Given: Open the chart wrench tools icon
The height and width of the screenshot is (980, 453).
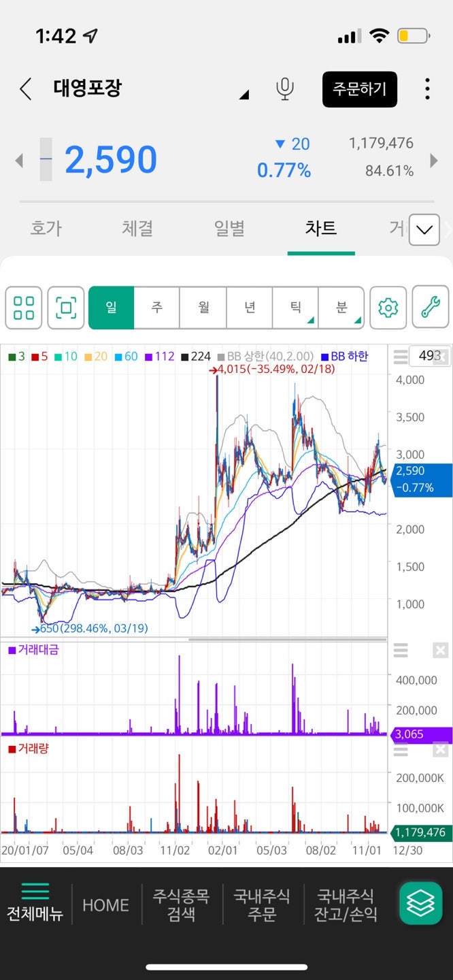Looking at the screenshot, I should (431, 308).
